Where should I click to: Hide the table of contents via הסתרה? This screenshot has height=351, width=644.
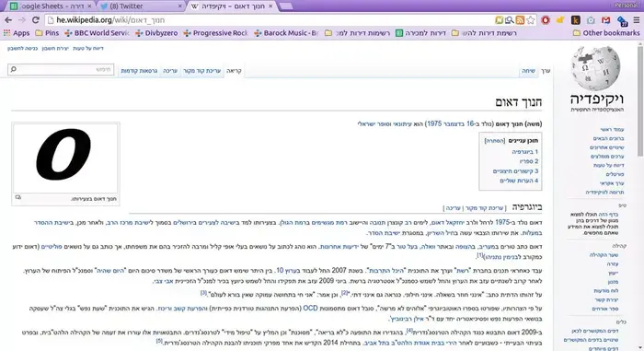(x=495, y=141)
